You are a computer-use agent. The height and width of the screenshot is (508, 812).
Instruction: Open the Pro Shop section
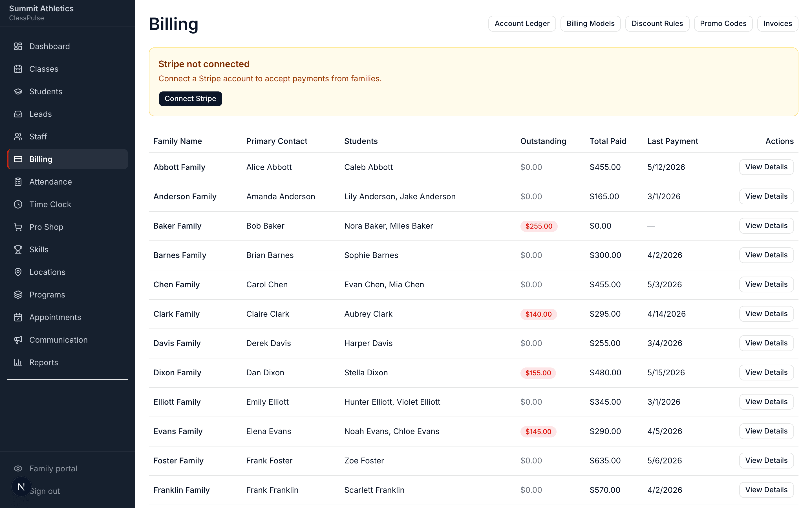tap(67, 227)
